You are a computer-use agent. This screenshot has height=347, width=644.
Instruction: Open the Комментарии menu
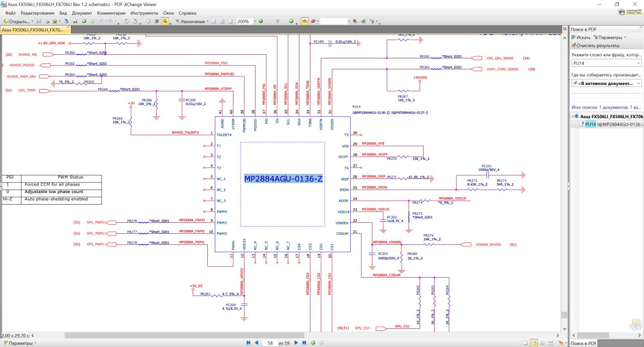(x=111, y=13)
